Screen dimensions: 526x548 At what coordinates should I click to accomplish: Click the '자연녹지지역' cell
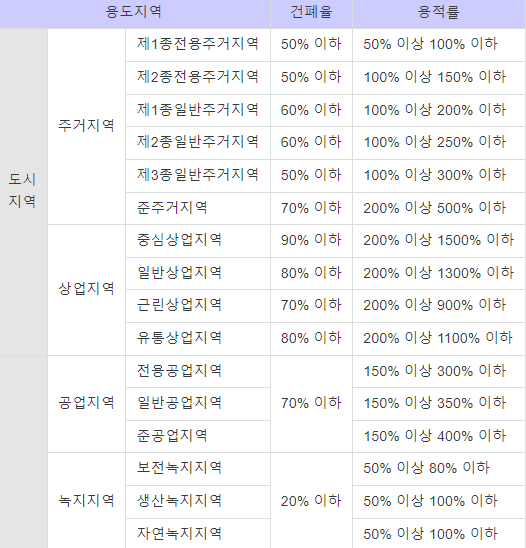(x=198, y=533)
